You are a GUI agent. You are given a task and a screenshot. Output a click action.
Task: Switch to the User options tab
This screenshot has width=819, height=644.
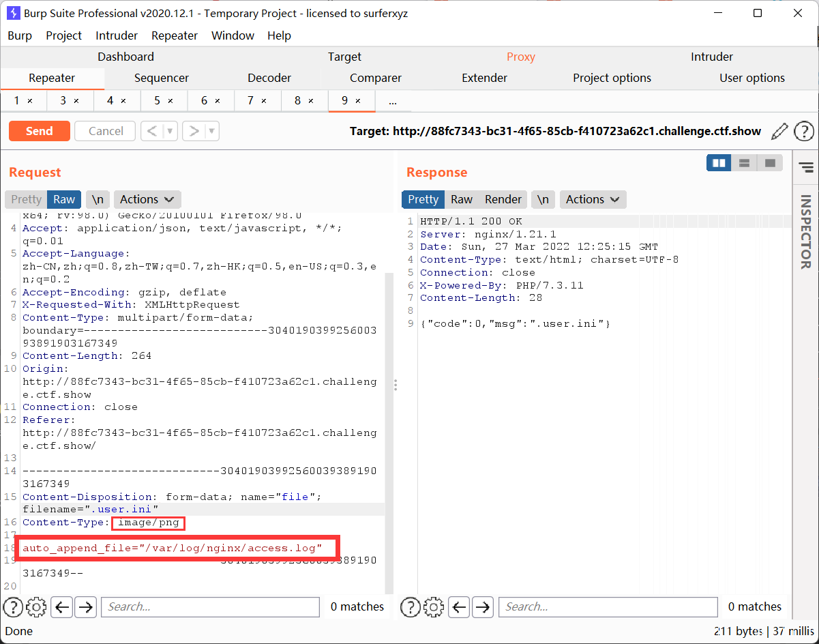(752, 78)
